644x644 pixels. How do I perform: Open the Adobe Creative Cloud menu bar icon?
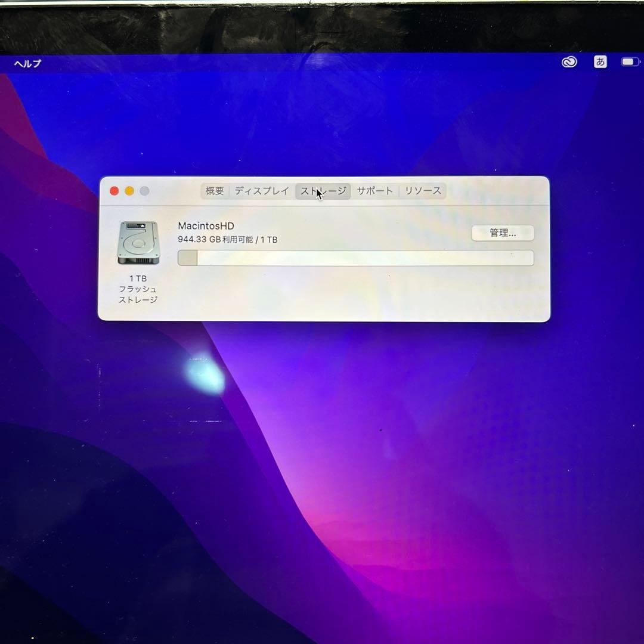(x=571, y=61)
